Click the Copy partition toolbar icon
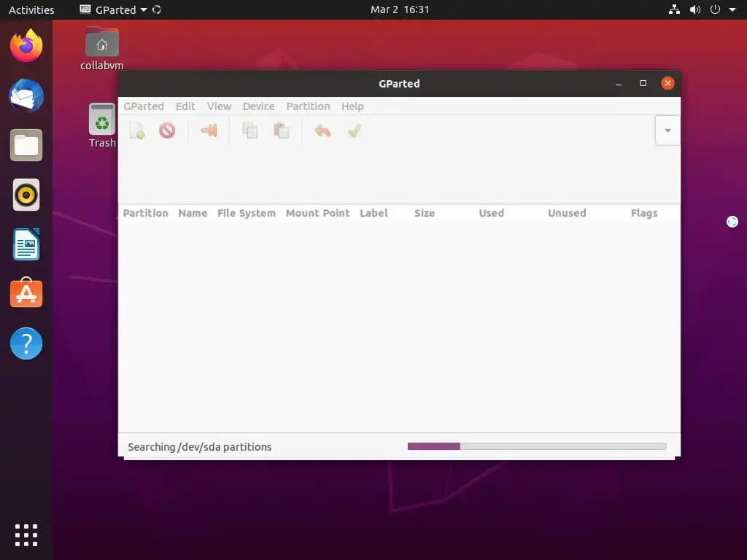The width and height of the screenshot is (747, 560). pyautogui.click(x=249, y=131)
